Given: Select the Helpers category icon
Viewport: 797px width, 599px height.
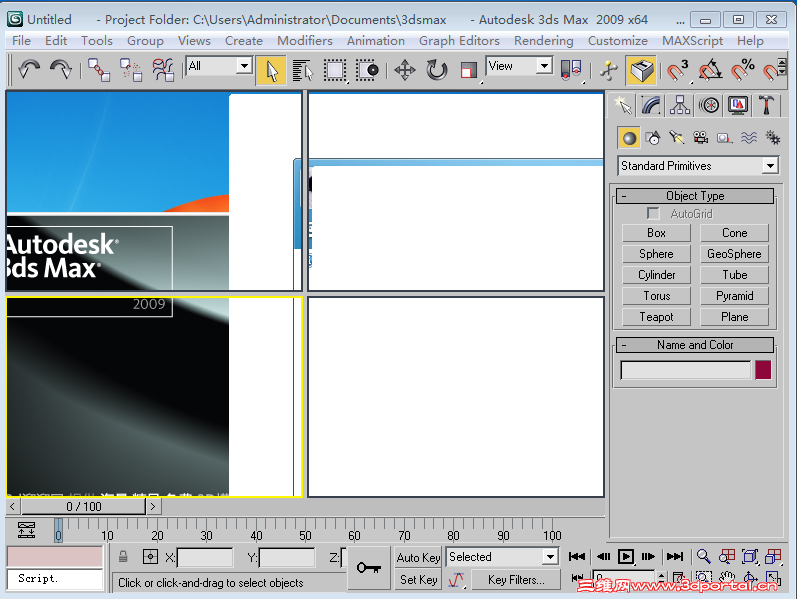Looking at the screenshot, I should pyautogui.click(x=724, y=138).
